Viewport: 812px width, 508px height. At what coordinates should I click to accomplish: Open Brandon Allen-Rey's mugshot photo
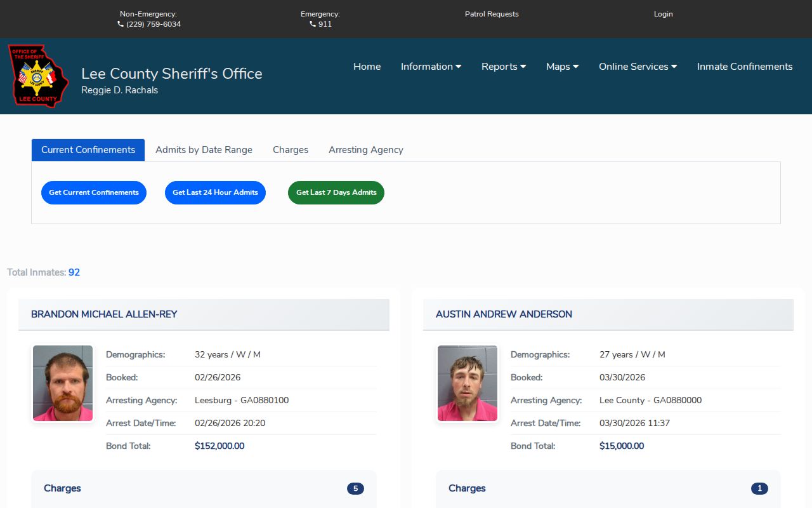pos(63,384)
